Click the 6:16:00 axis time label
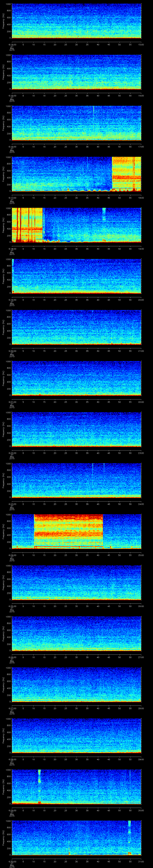Viewport: 153px width, 868px height. click(x=12, y=147)
